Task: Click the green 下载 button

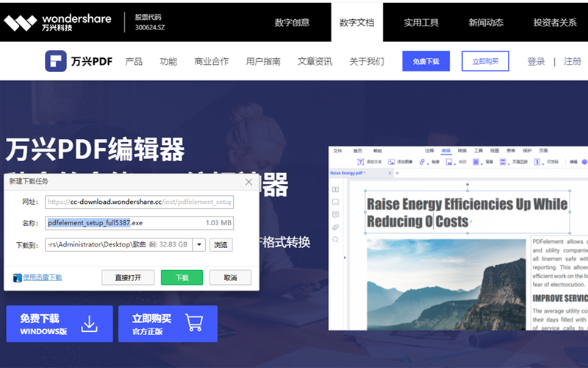Action: [x=182, y=277]
